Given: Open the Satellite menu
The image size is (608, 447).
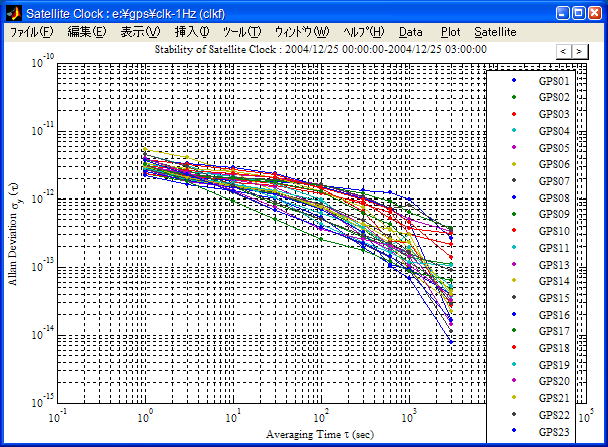Looking at the screenshot, I should point(495,32).
